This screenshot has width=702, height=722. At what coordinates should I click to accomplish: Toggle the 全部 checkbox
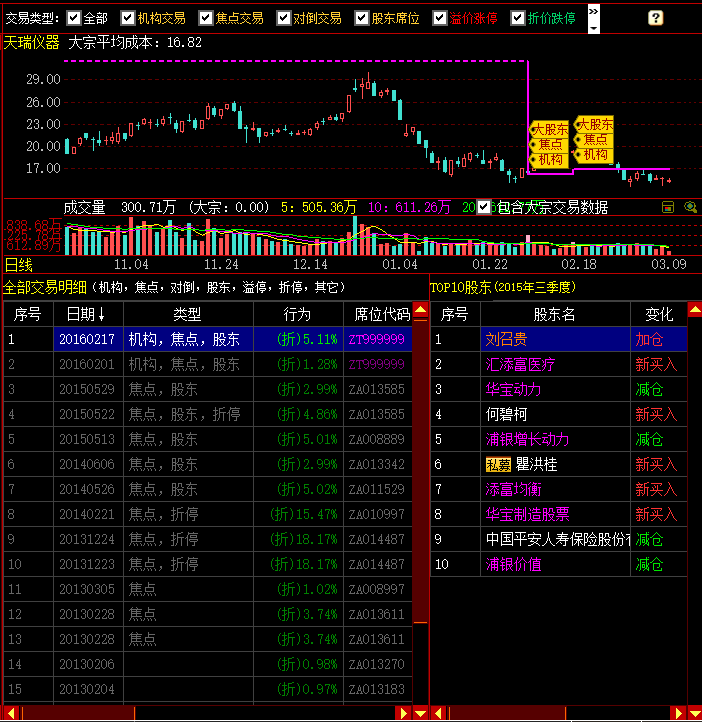pos(72,18)
